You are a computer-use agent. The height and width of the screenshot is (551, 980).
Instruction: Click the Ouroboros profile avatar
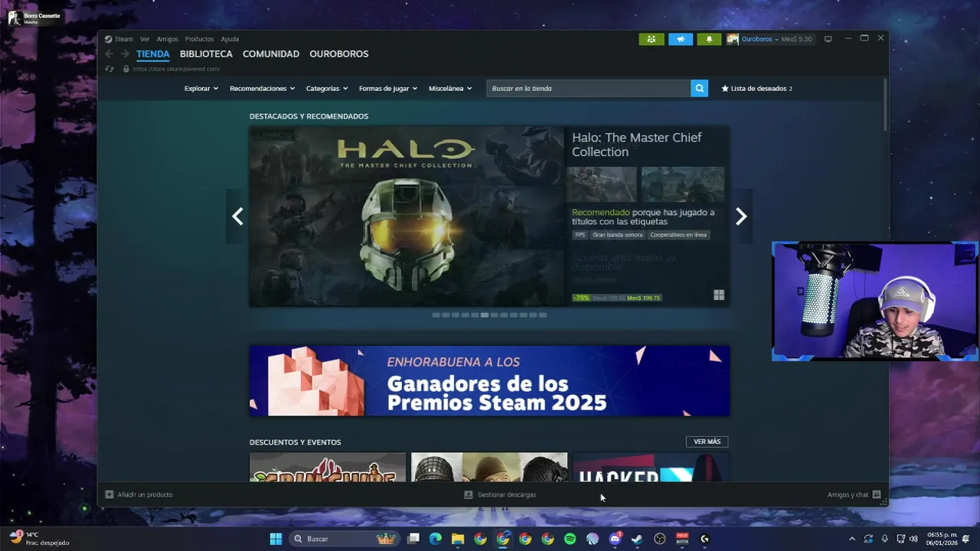pos(733,39)
